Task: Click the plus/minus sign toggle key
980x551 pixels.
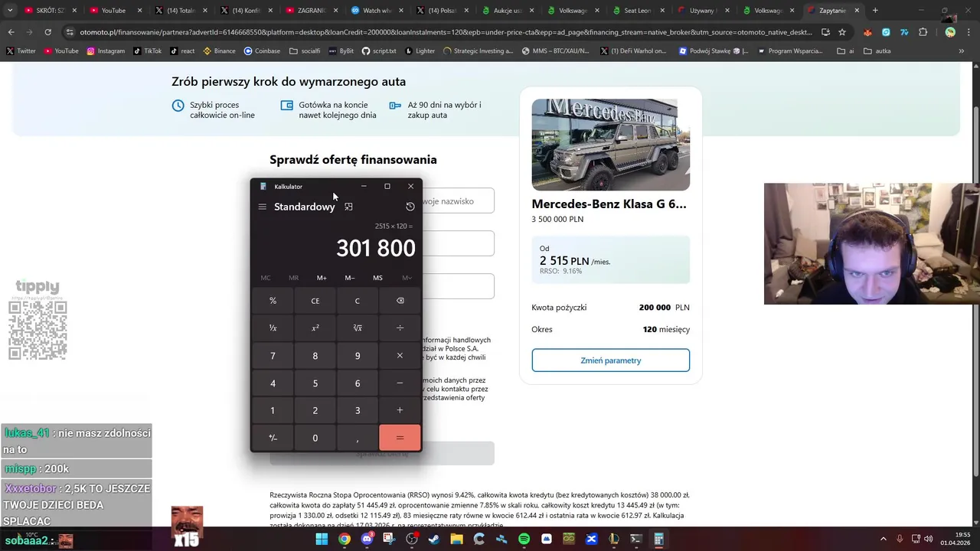Action: click(x=273, y=438)
